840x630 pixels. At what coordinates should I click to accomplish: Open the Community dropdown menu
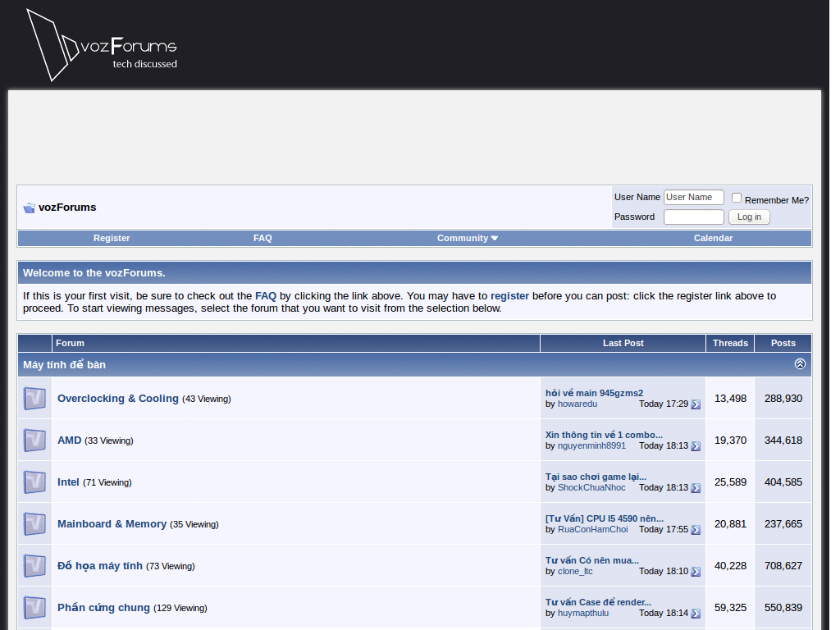point(467,239)
